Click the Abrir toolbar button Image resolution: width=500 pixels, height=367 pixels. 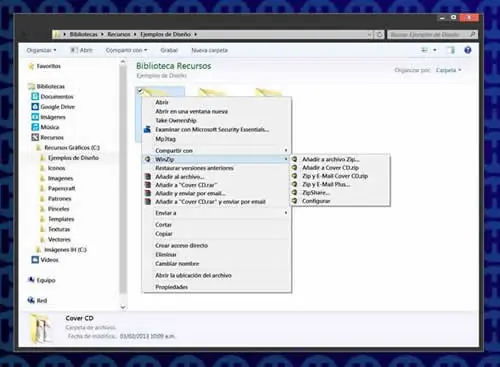pyautogui.click(x=81, y=50)
